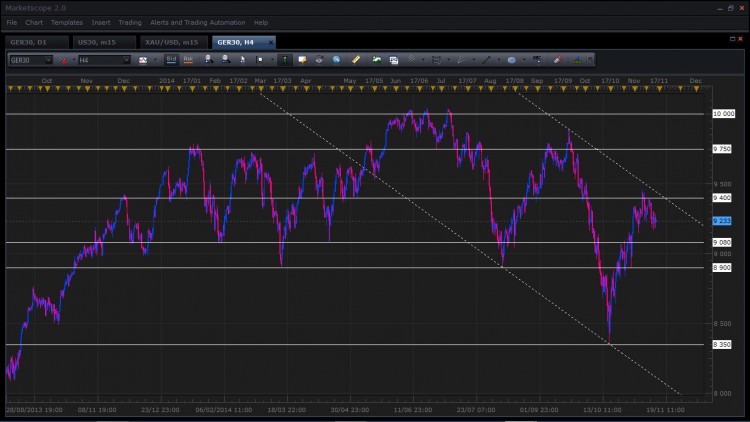This screenshot has width=750, height=422.
Task: Select the trend line drawing tool
Action: 486,60
